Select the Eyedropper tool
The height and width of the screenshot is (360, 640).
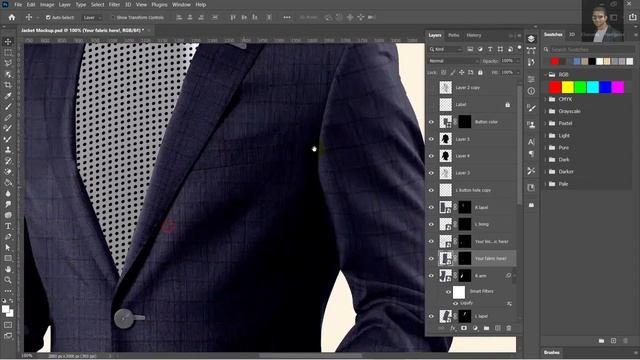[8, 96]
